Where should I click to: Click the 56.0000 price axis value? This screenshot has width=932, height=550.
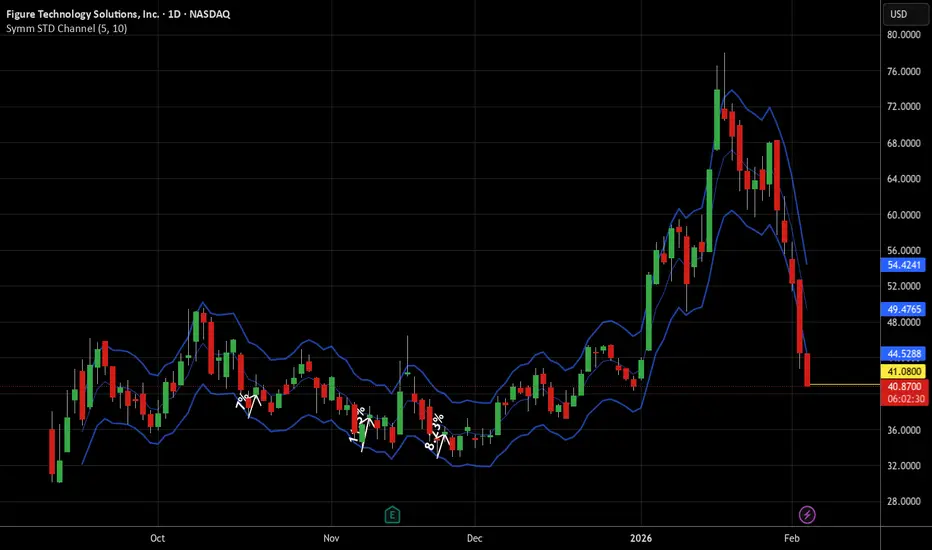(903, 250)
